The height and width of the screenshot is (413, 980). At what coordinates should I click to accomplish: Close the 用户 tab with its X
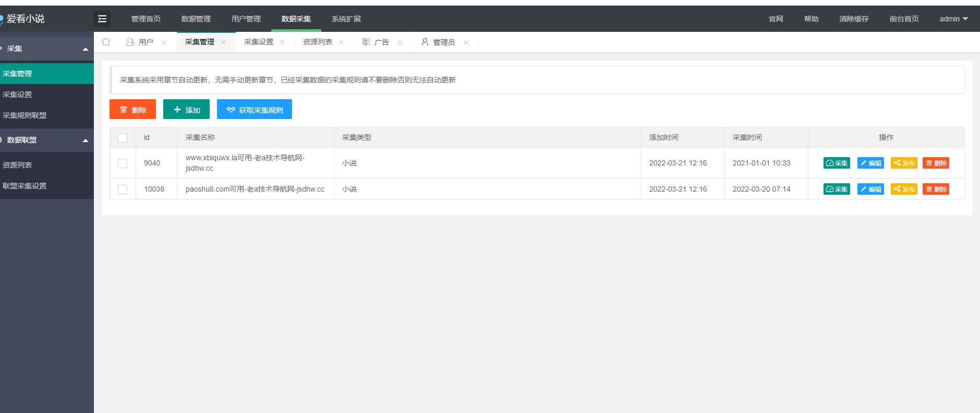pos(164,42)
